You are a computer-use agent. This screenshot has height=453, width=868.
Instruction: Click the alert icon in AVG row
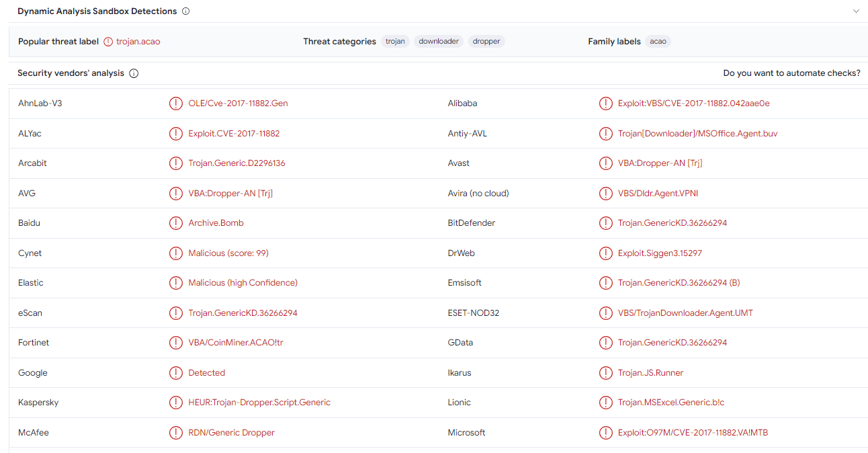pos(175,194)
